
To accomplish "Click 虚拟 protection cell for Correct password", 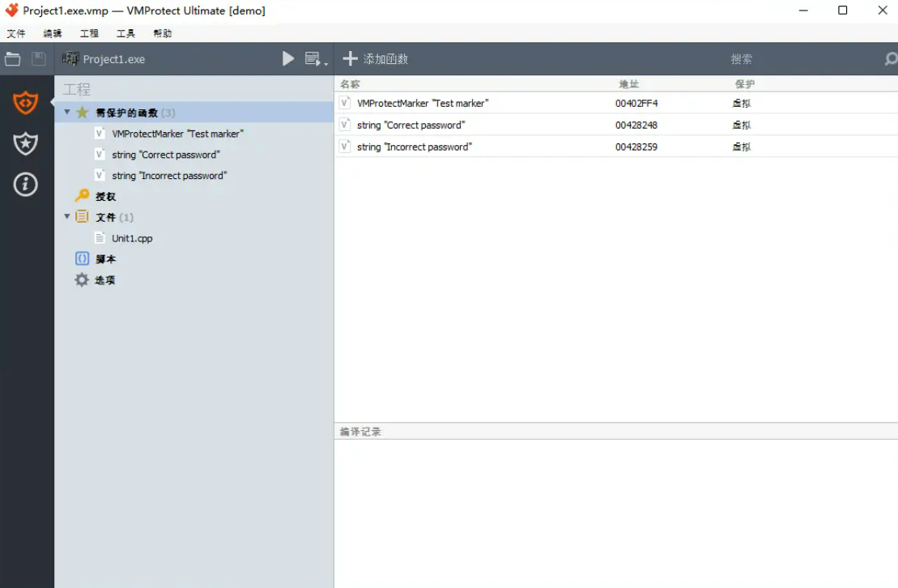I will point(742,125).
